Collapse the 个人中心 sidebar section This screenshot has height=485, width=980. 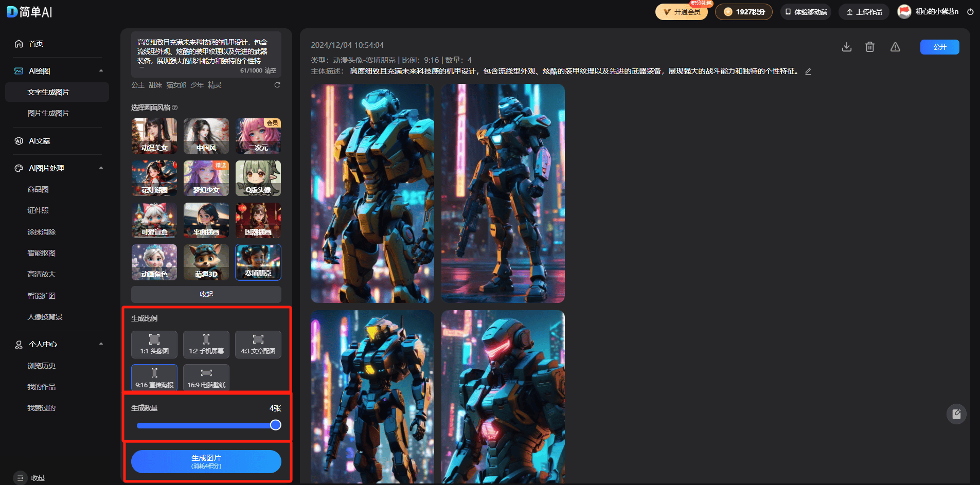[101, 344]
